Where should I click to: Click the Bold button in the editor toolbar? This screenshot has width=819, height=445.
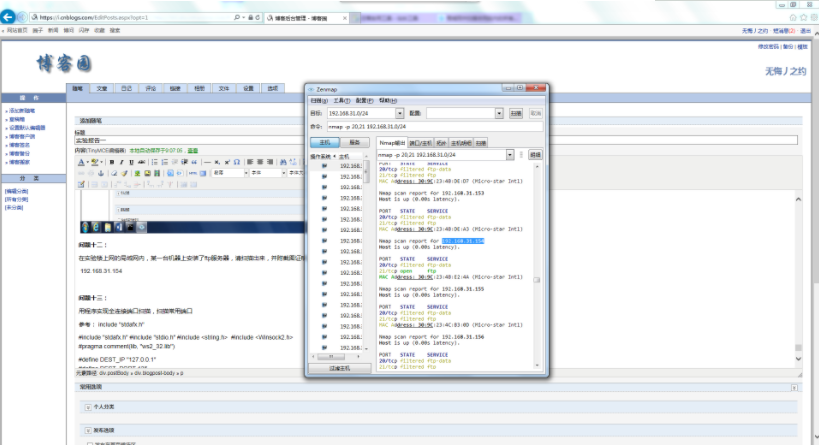pyautogui.click(x=112, y=162)
